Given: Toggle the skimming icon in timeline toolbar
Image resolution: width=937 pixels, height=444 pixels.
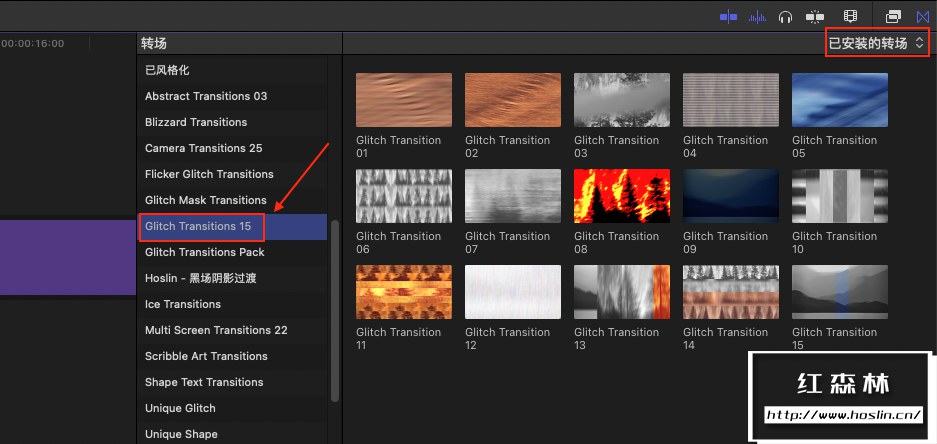Looking at the screenshot, I should pos(728,17).
